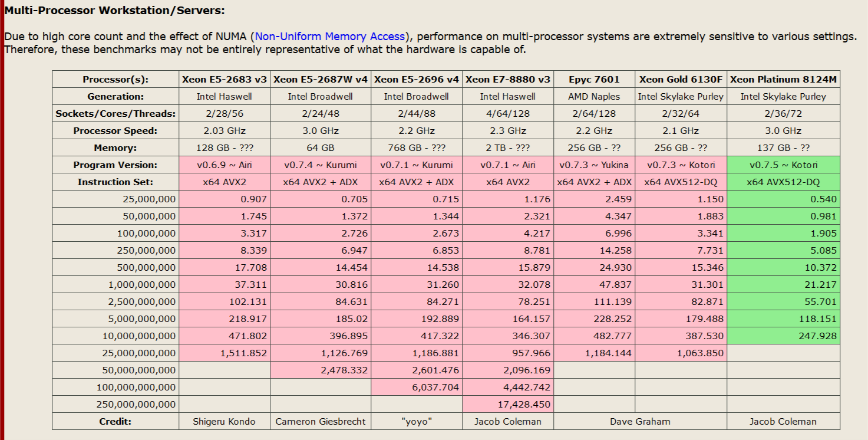Click the 64 GB memory cell

click(x=321, y=148)
